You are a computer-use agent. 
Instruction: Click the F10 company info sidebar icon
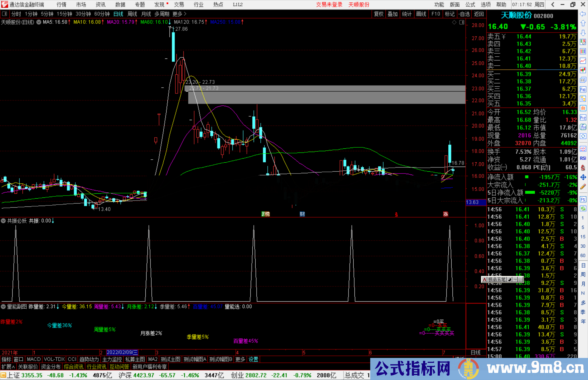[x=583, y=89]
